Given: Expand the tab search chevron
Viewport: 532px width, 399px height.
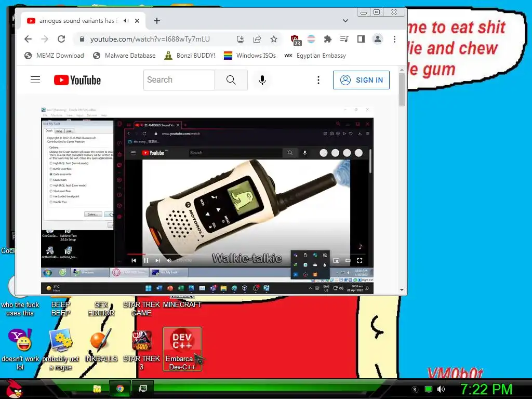Looking at the screenshot, I should 345,21.
